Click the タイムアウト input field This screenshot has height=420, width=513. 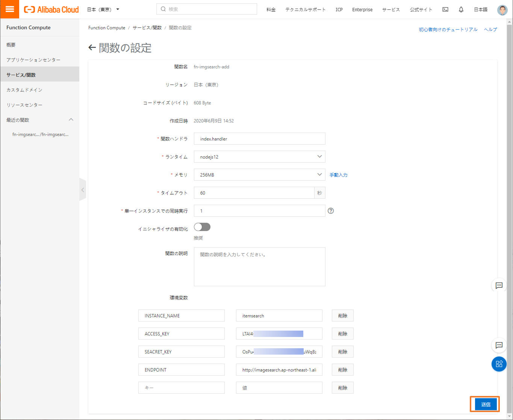[254, 193]
